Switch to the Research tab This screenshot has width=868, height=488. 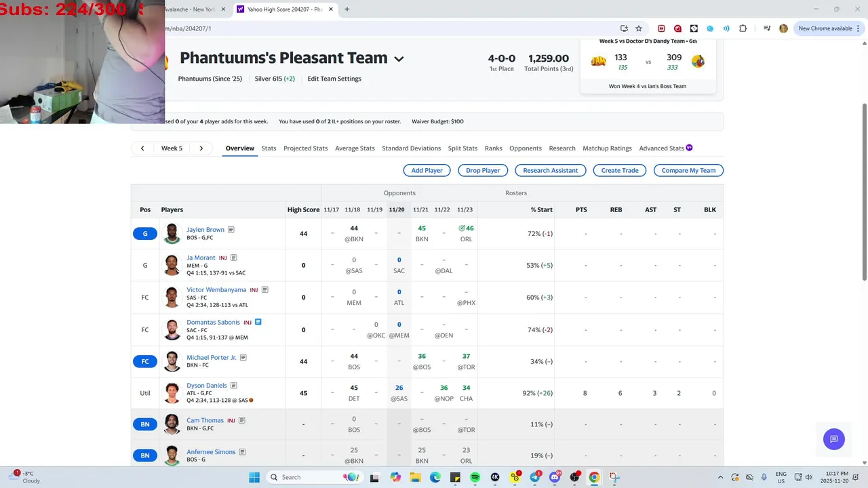coord(562,148)
